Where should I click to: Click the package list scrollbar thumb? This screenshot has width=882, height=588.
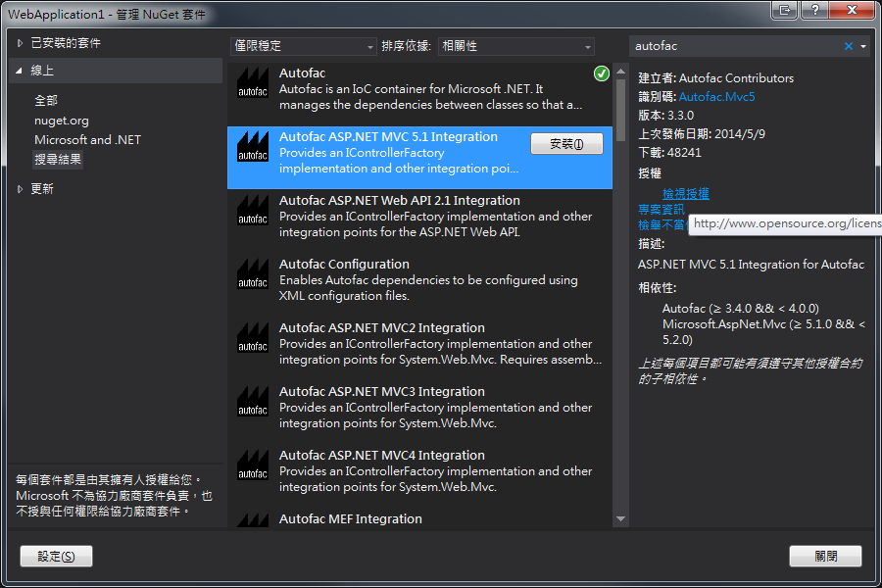pyautogui.click(x=620, y=111)
